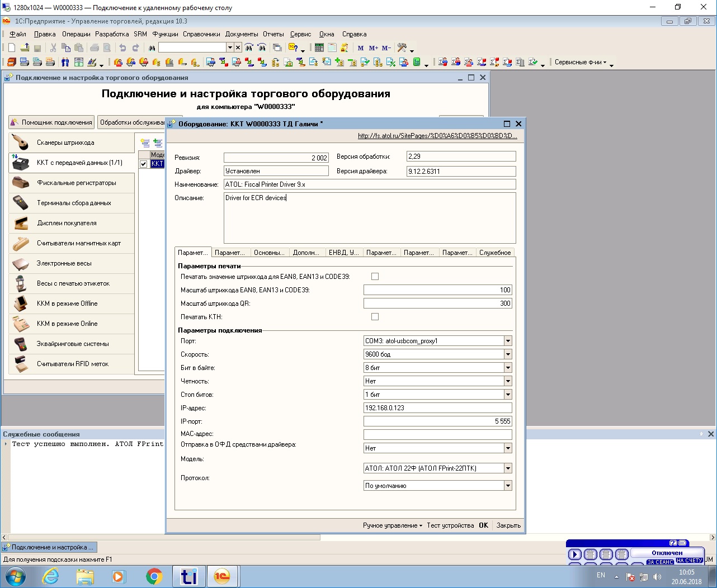Open the 'Сервисные ф-ии' toolbar dropdown
The image size is (717, 588).
tap(581, 62)
